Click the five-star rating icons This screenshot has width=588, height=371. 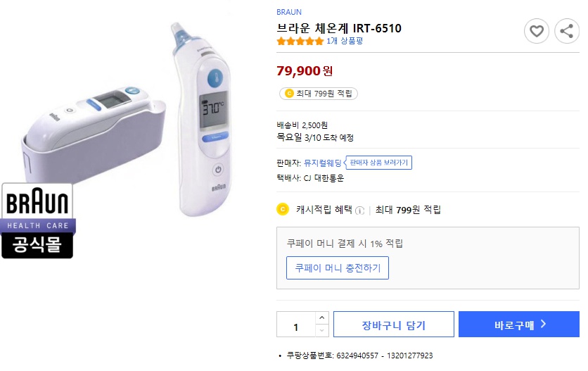click(300, 41)
